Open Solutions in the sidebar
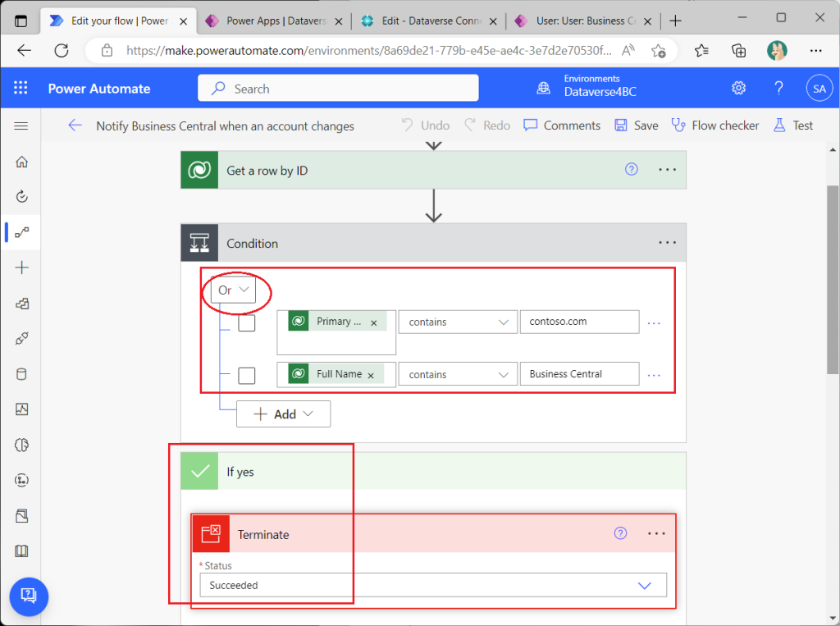Screen dimensions: 840x626 (x=21, y=515)
